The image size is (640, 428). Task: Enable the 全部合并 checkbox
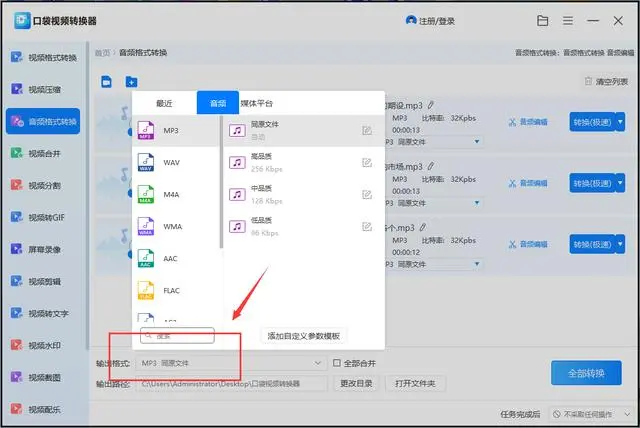click(x=337, y=363)
